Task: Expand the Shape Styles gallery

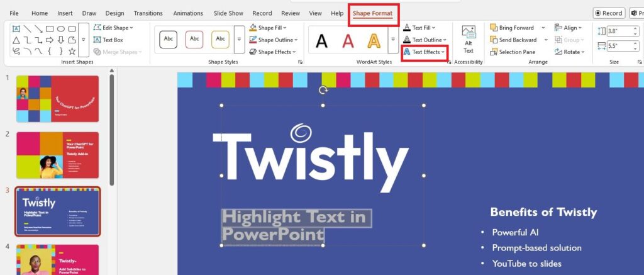Action: [x=239, y=40]
